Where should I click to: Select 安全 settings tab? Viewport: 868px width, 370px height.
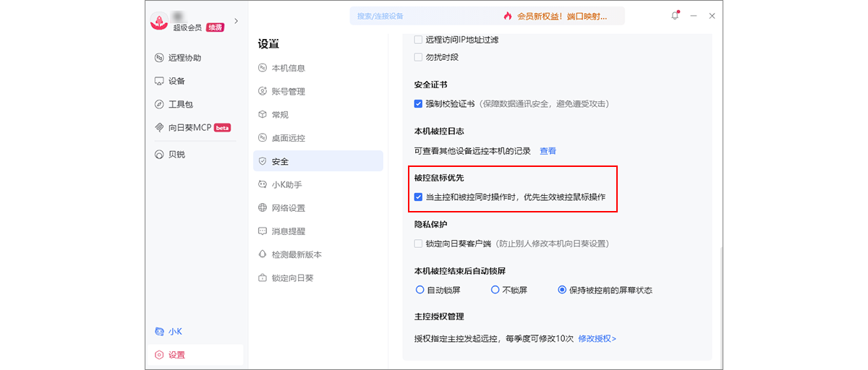(x=318, y=161)
